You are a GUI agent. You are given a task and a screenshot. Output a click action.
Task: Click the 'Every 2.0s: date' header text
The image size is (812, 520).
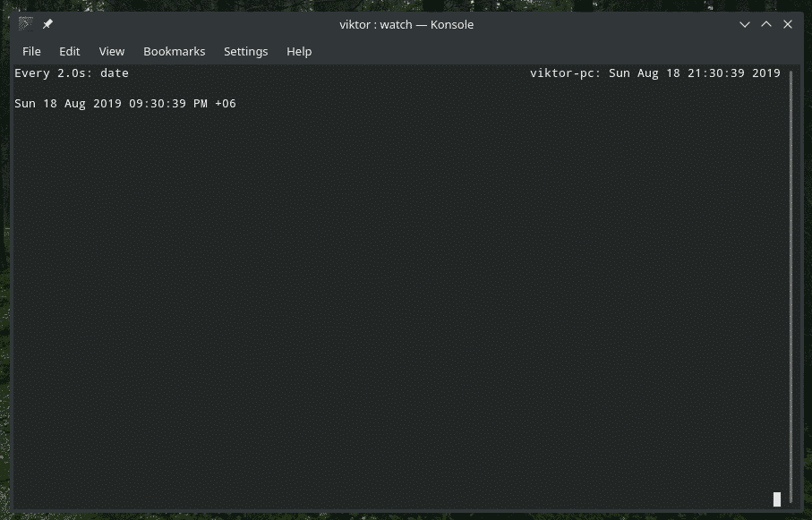[x=70, y=72]
